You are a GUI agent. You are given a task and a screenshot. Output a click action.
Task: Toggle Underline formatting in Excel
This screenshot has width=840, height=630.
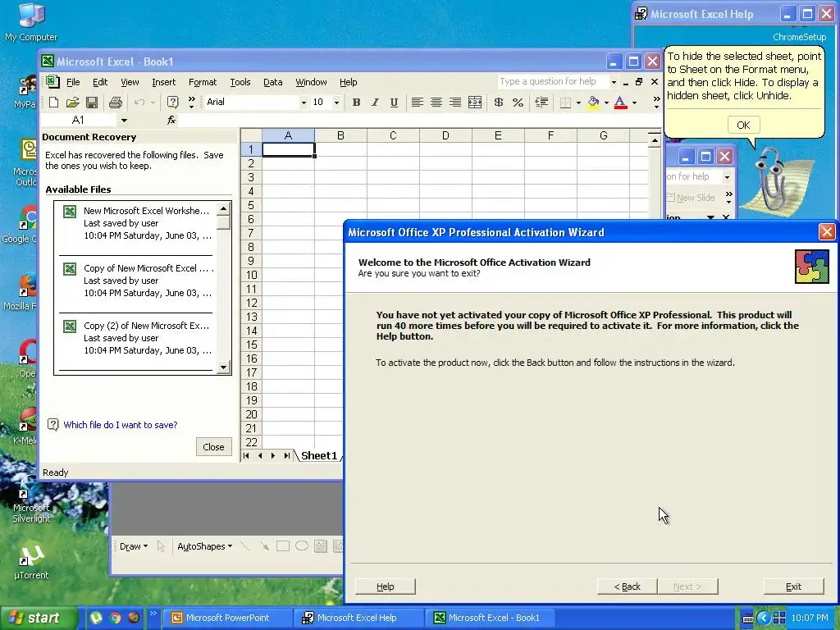(x=394, y=103)
